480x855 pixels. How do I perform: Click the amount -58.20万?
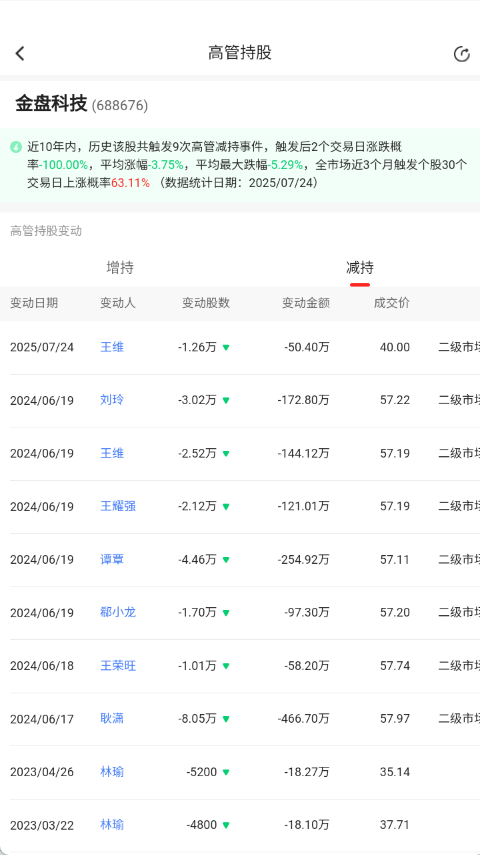(x=307, y=666)
